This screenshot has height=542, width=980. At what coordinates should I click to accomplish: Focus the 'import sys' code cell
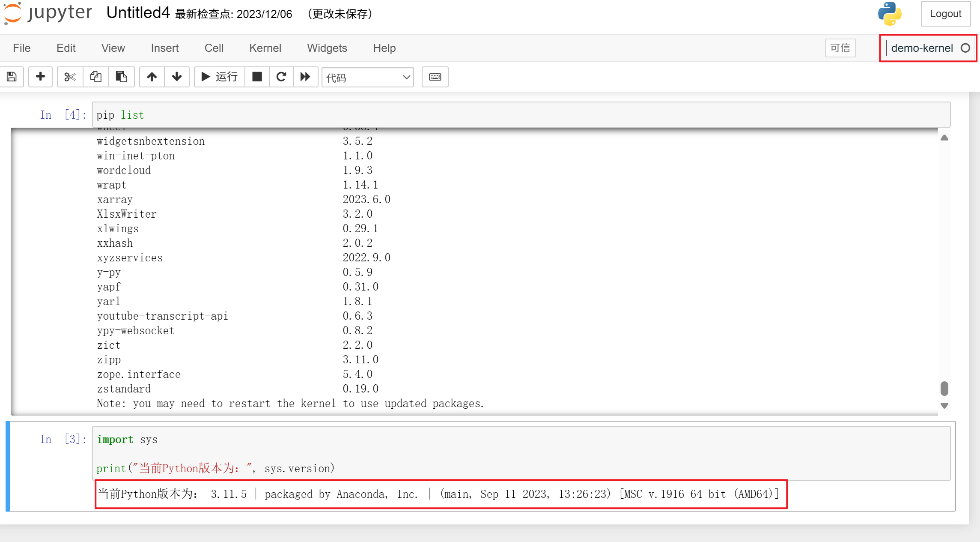click(x=521, y=453)
